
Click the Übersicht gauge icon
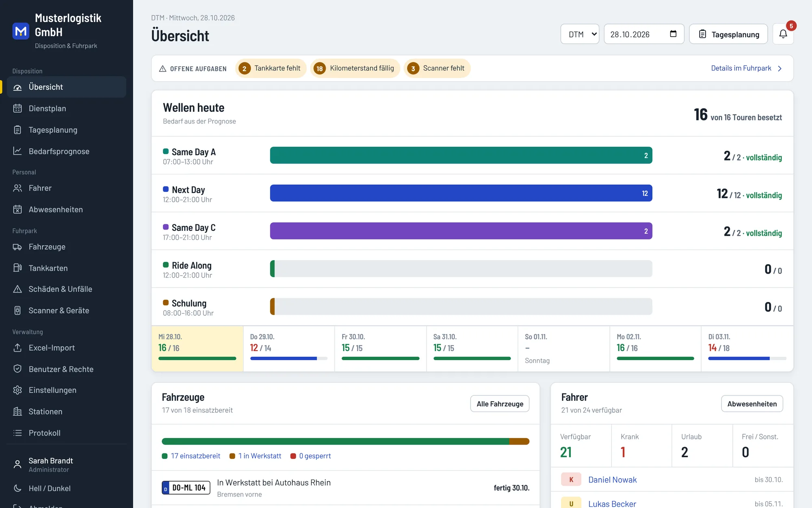pos(17,87)
